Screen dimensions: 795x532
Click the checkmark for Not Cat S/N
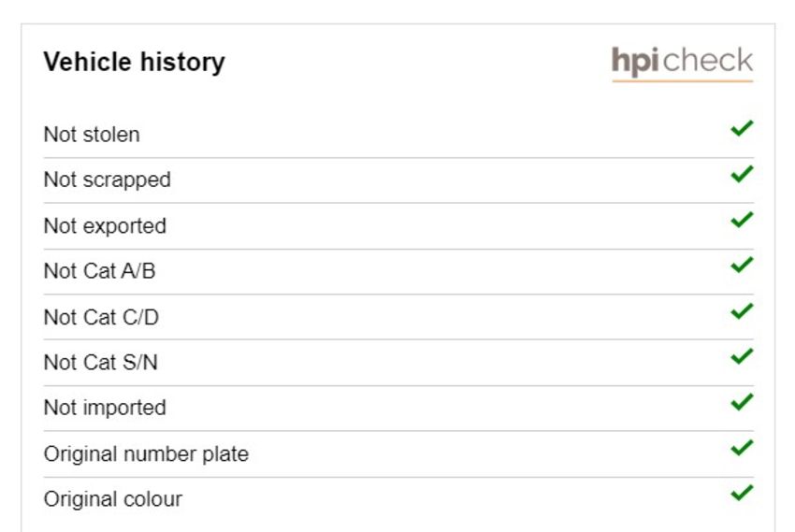(742, 356)
